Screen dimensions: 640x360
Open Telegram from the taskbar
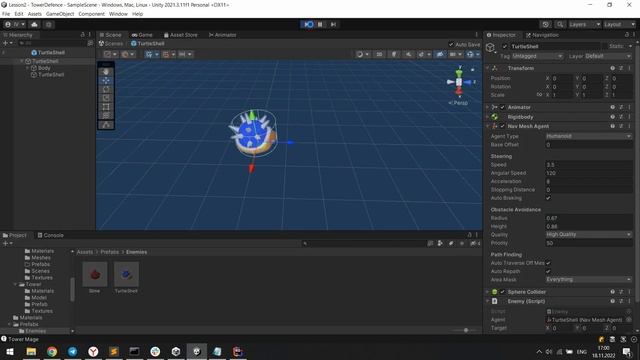point(72,351)
